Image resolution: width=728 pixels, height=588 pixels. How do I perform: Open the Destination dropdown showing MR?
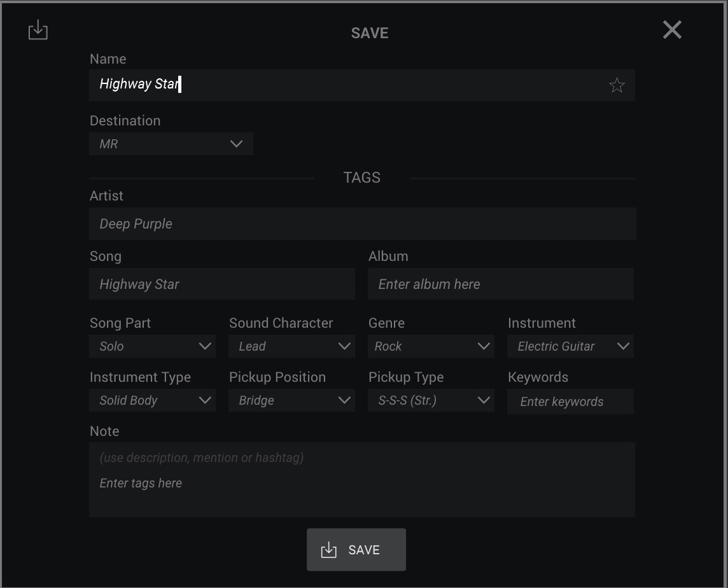pyautogui.click(x=171, y=144)
